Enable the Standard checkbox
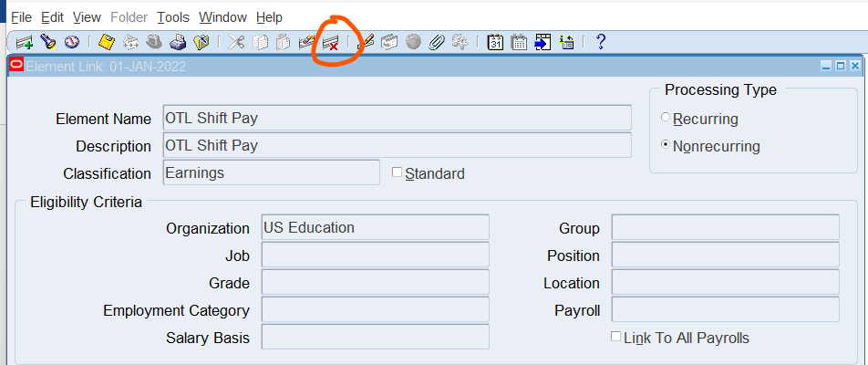The height and width of the screenshot is (365, 868). (397, 172)
